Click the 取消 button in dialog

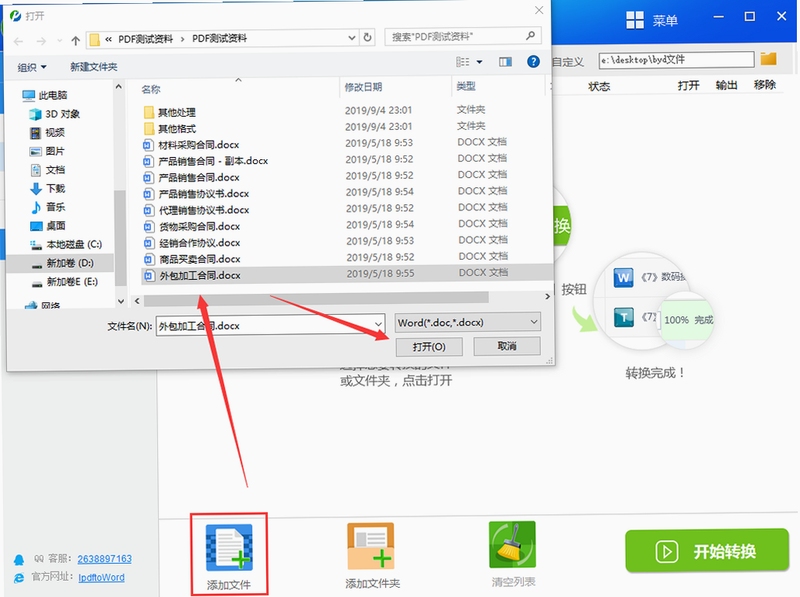pyautogui.click(x=507, y=346)
